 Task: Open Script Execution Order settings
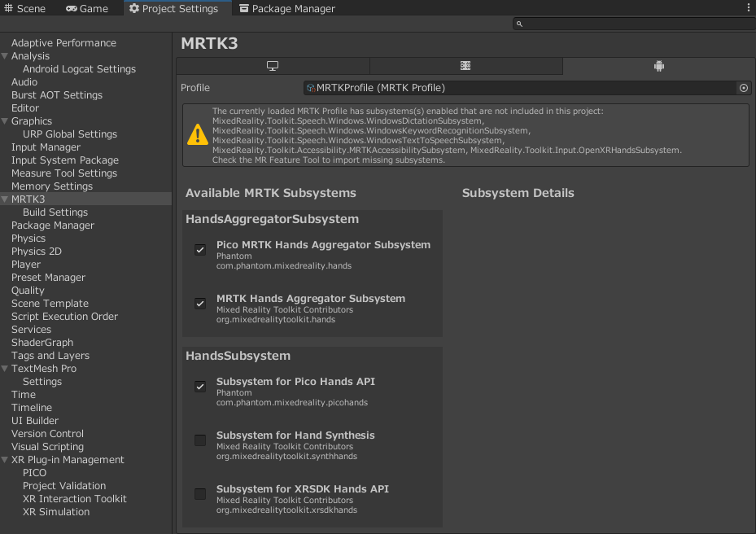point(64,317)
